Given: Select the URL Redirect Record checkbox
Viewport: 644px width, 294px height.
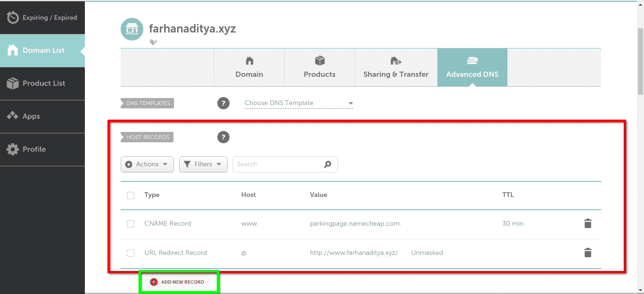Looking at the screenshot, I should [131, 253].
